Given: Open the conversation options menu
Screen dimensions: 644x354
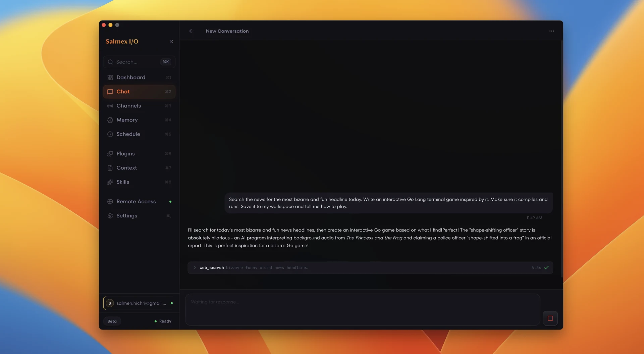Looking at the screenshot, I should tap(551, 31).
